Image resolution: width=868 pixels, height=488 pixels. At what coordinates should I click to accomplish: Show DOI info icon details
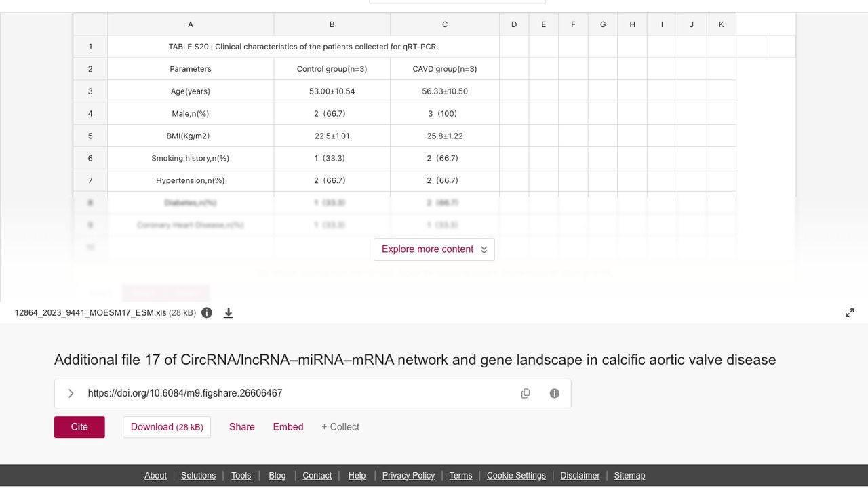coord(555,393)
